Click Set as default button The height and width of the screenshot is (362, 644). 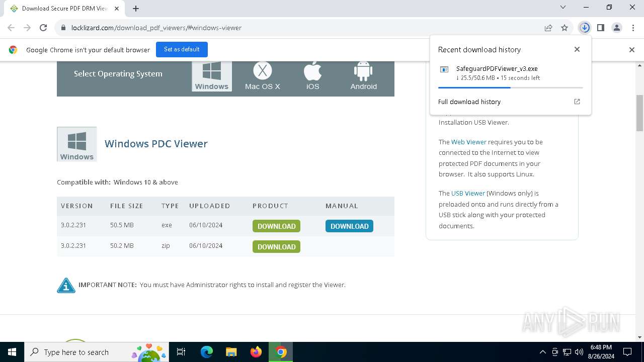point(182,49)
